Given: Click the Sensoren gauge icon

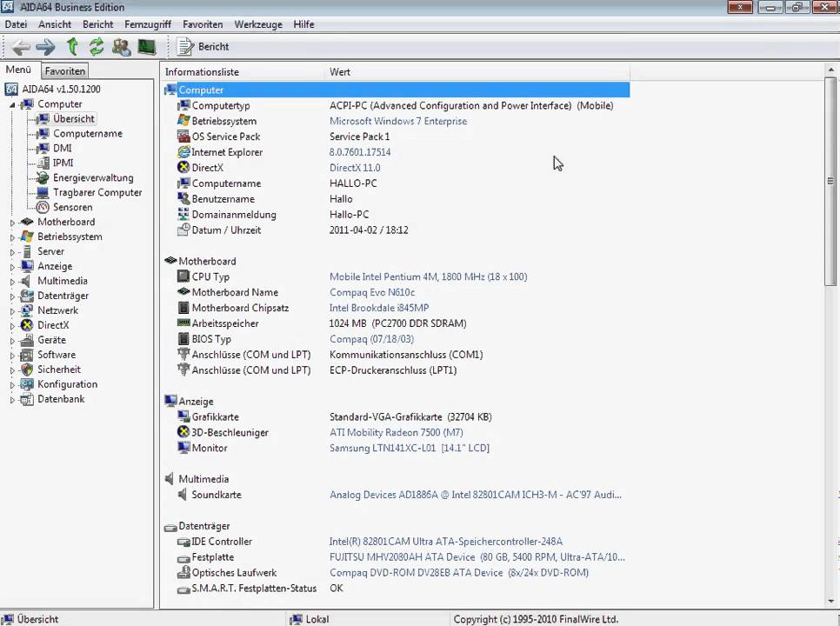Looking at the screenshot, I should tap(43, 207).
